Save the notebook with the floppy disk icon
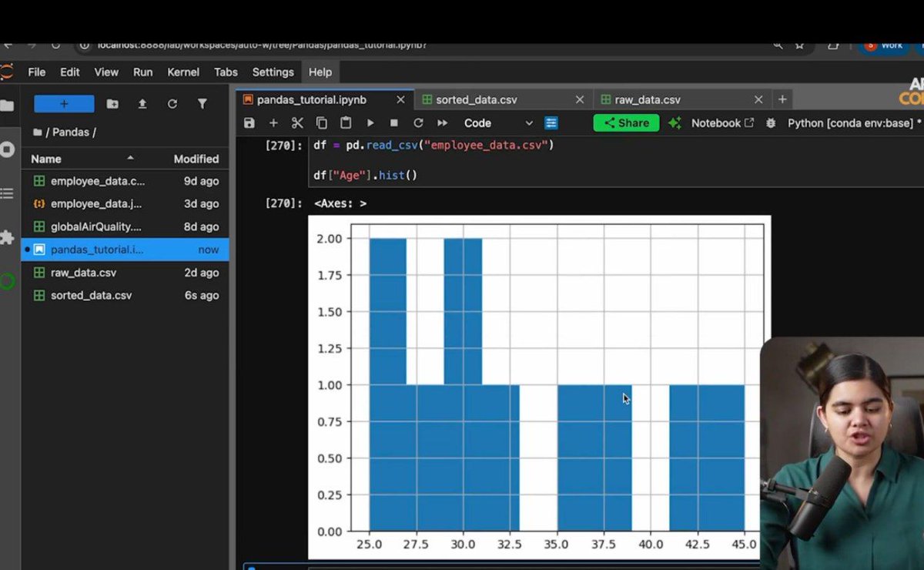924x570 pixels. pyautogui.click(x=249, y=123)
